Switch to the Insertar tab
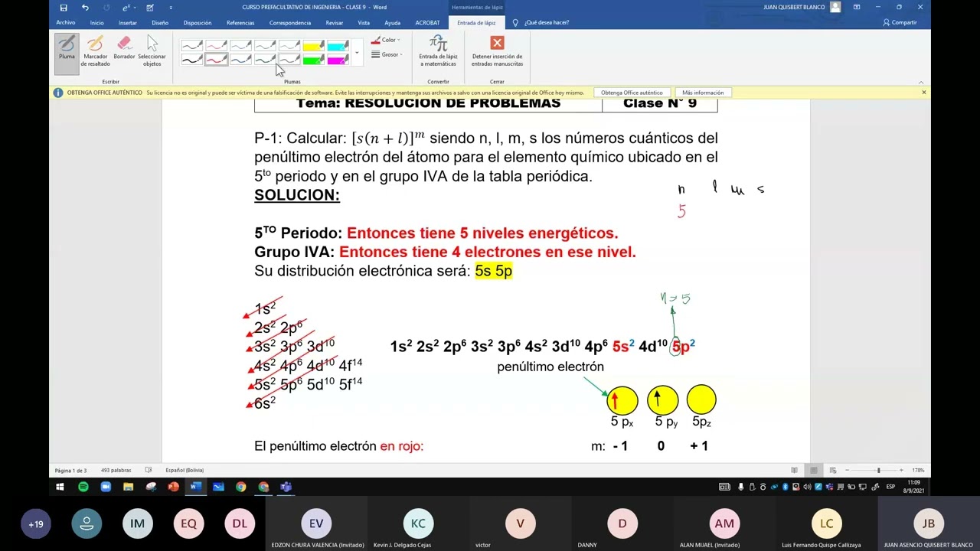 [x=128, y=23]
